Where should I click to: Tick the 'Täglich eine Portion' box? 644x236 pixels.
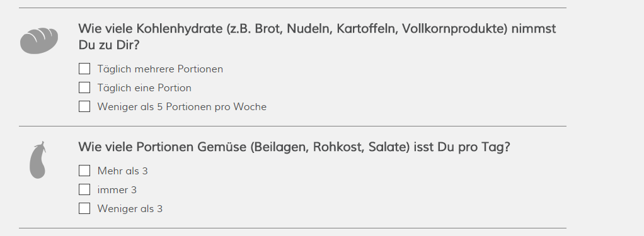click(84, 87)
